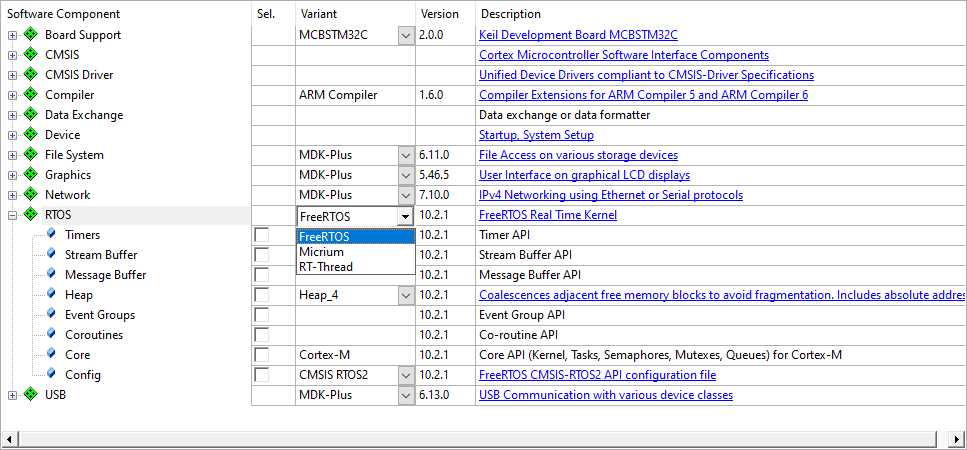Click the green diamond icon beside Device
967x450 pixels.
point(31,134)
